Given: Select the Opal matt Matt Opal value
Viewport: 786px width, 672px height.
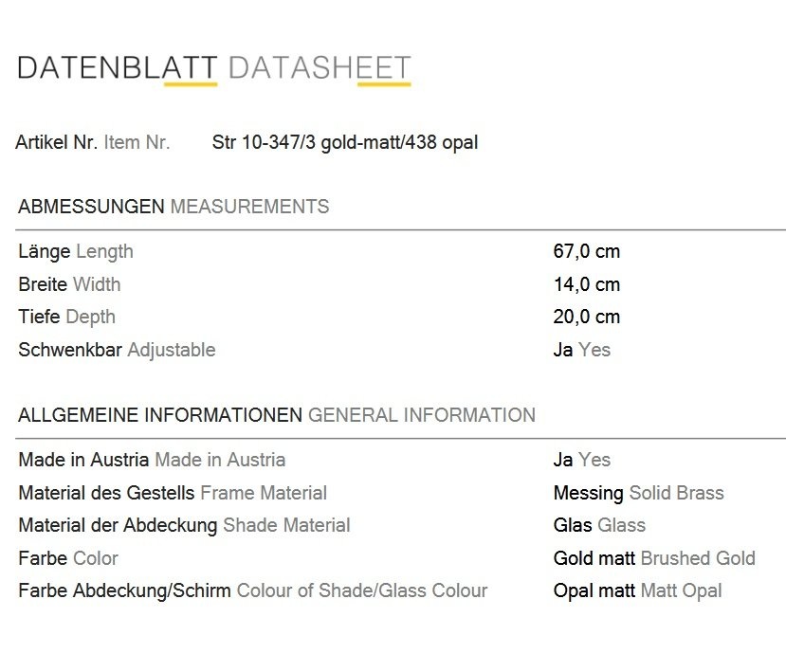Looking at the screenshot, I should click(638, 590).
